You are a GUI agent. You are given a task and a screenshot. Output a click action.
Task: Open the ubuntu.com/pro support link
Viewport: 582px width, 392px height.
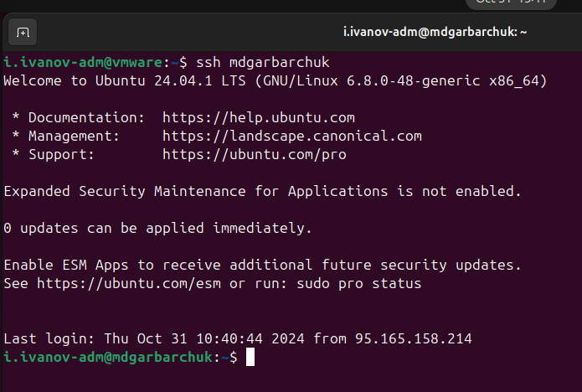pyautogui.click(x=254, y=154)
